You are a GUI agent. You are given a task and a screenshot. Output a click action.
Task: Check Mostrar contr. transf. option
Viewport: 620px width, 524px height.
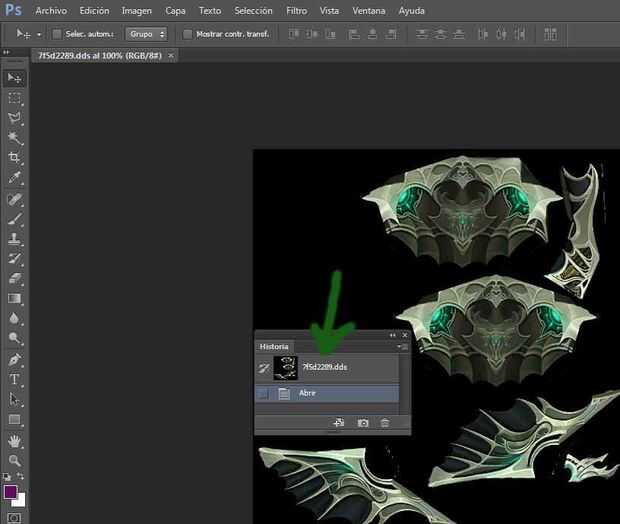tap(187, 34)
